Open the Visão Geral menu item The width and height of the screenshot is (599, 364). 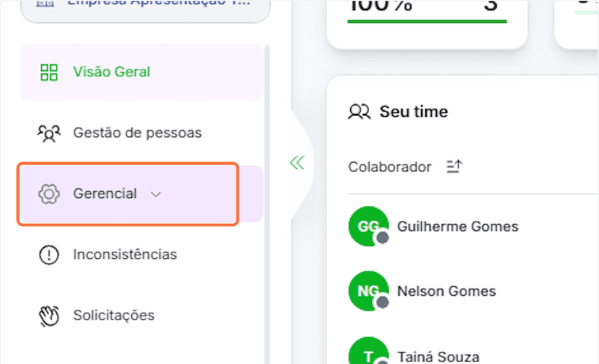(112, 72)
